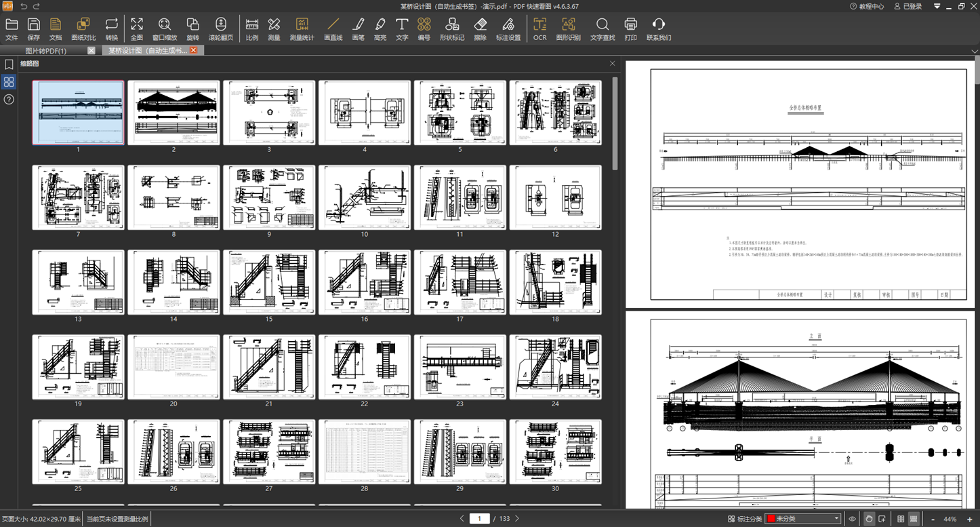Select the 测量 (Measure) tool
Image resolution: width=980 pixels, height=527 pixels.
[x=274, y=29]
